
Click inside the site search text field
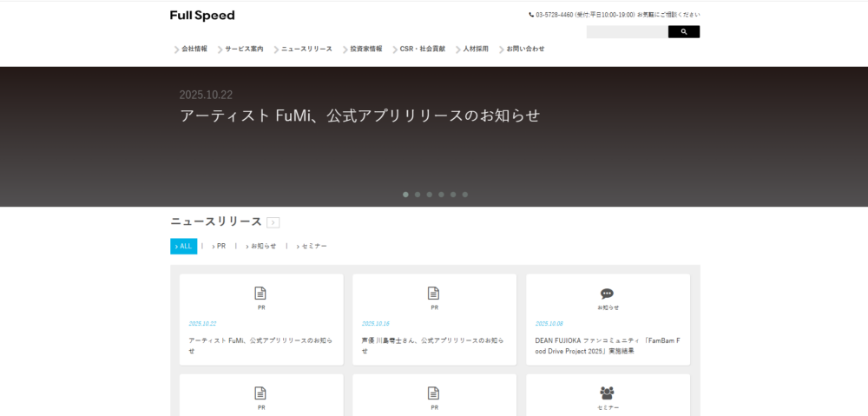coord(627,32)
